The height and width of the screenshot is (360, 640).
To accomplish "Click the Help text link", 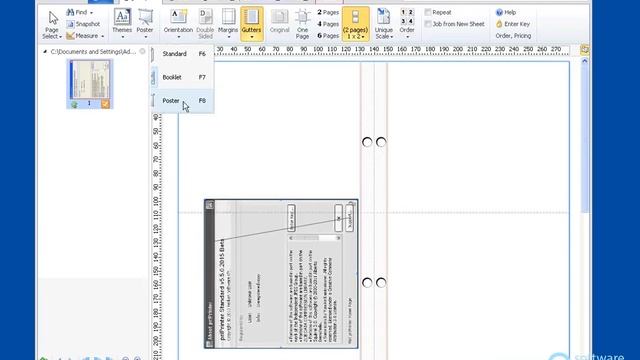I will click(x=510, y=12).
